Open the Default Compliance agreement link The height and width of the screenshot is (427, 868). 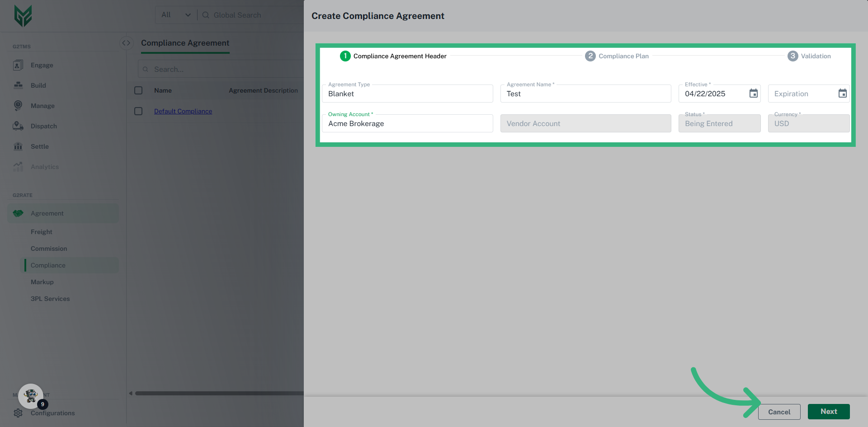183,111
